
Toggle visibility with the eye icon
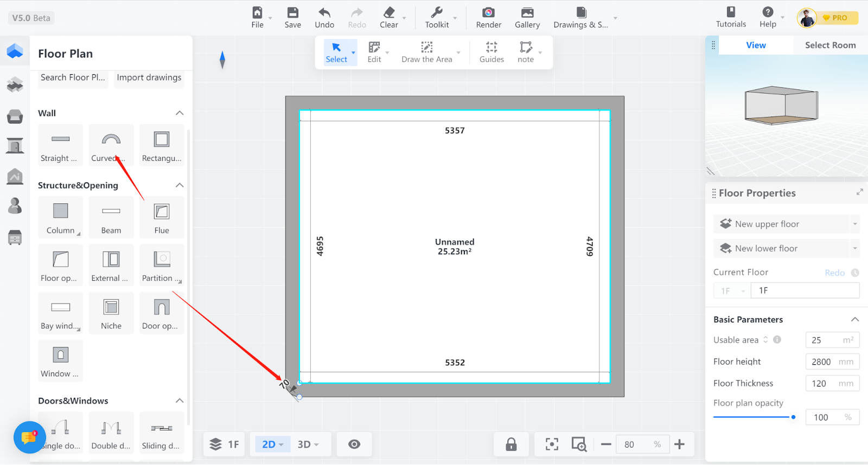pyautogui.click(x=354, y=444)
